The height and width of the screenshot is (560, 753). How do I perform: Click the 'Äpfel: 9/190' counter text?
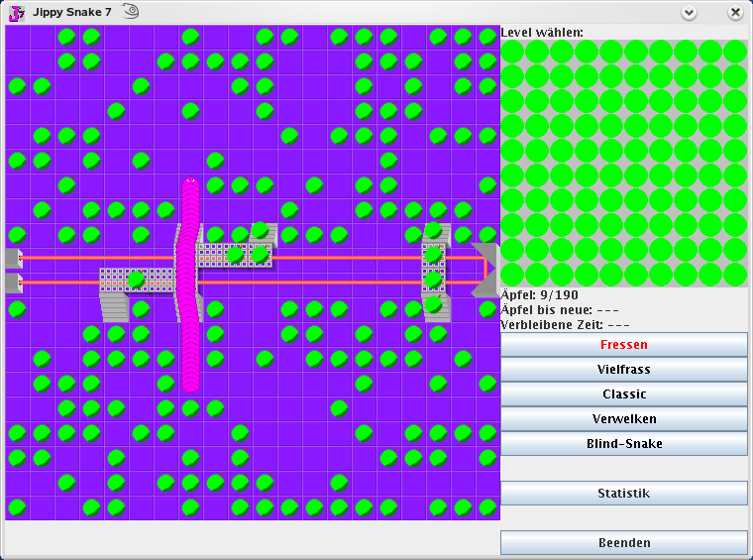point(539,295)
